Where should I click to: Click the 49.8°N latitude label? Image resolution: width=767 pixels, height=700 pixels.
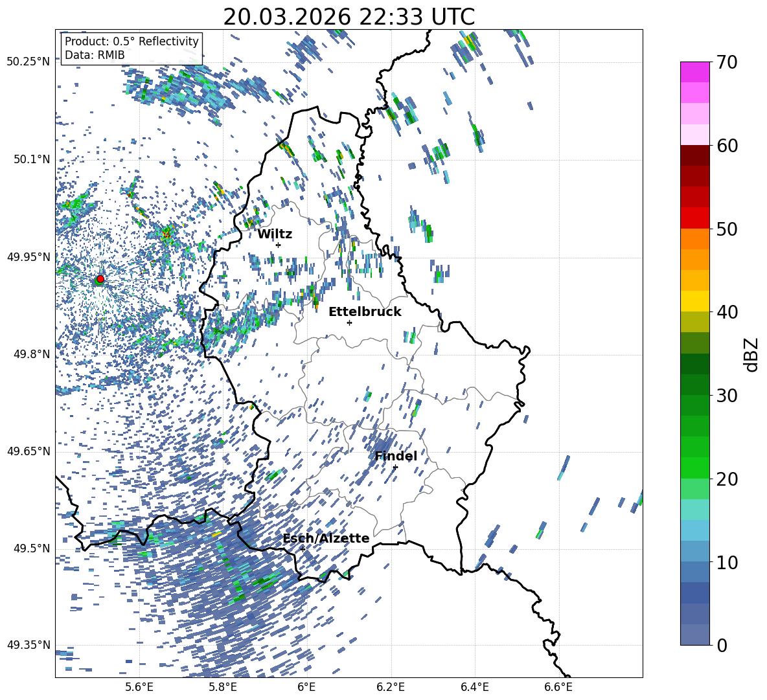(32, 354)
